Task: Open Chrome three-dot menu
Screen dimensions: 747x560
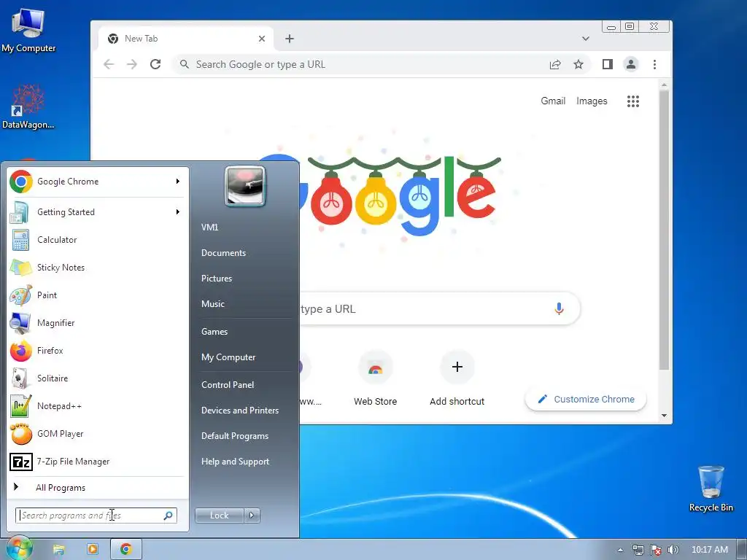Action: (654, 64)
